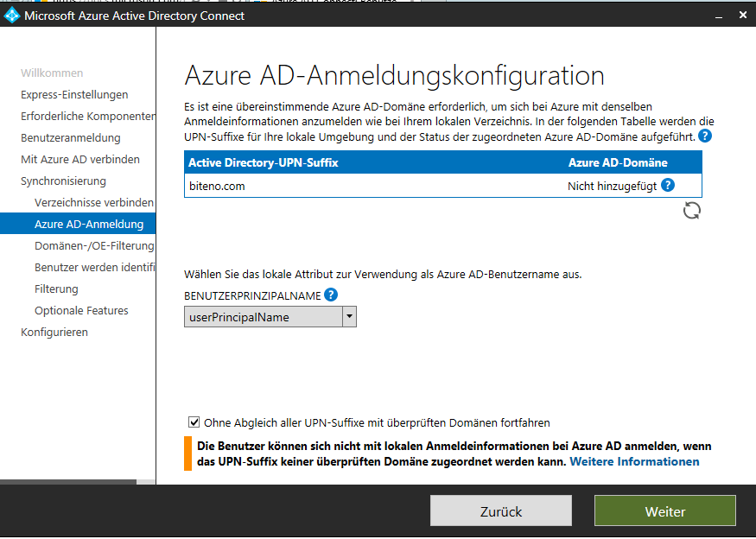Select the userPrincipalName combo box field
This screenshot has height=539, width=756.
tap(270, 317)
